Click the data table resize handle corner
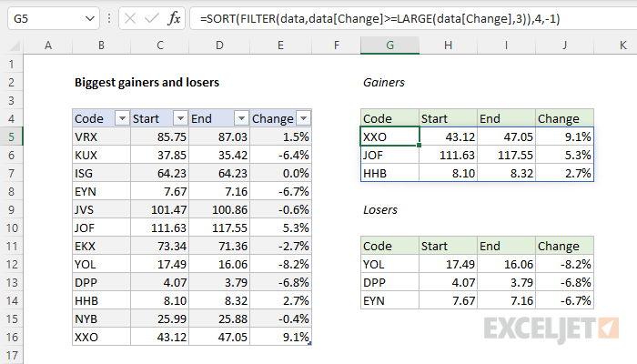 [x=310, y=344]
